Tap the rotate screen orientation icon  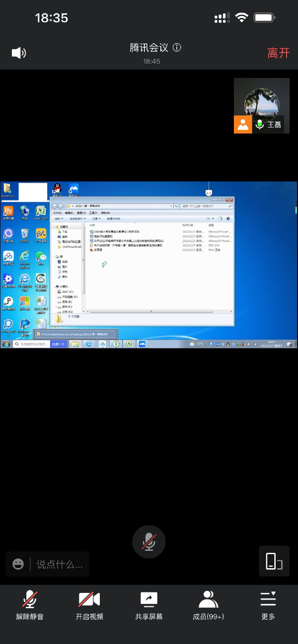point(274,562)
